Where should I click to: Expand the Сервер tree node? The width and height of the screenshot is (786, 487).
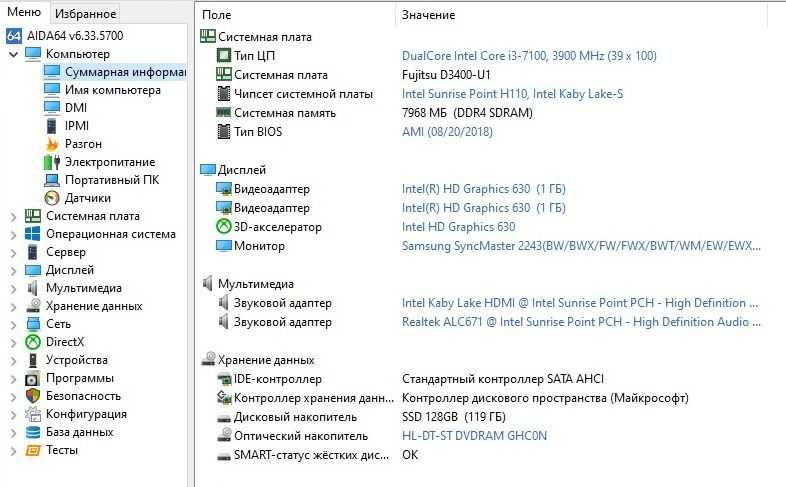point(14,253)
